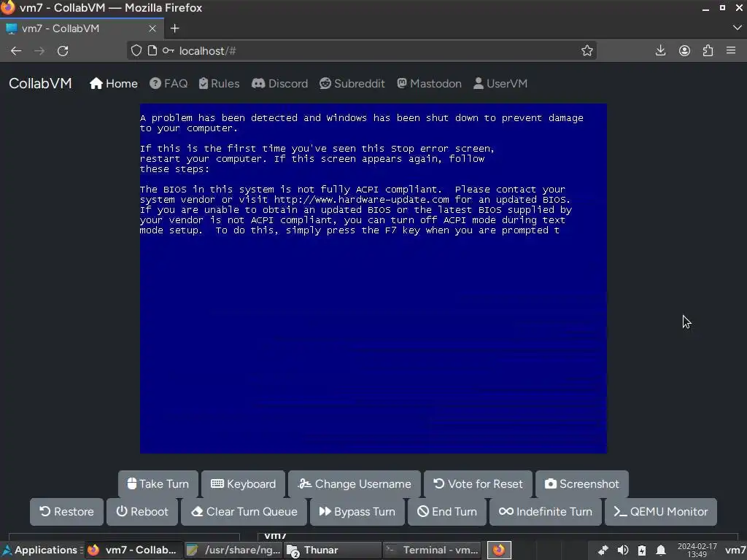Select the vm7 - CollabVM browser tab
The image size is (747, 560).
pos(82,28)
